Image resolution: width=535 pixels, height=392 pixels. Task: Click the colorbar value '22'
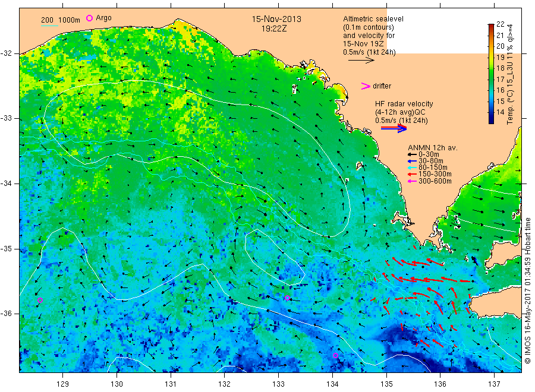click(500, 24)
